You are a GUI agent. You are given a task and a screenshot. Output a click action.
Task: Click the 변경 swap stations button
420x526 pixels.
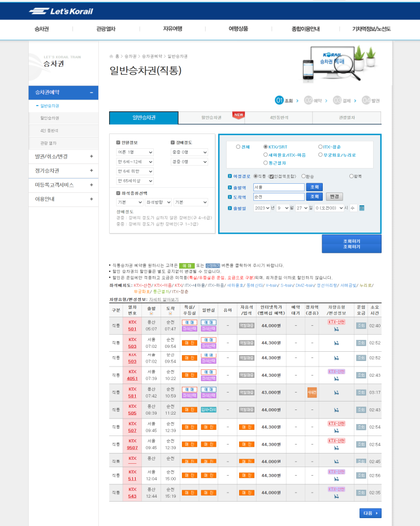point(334,197)
